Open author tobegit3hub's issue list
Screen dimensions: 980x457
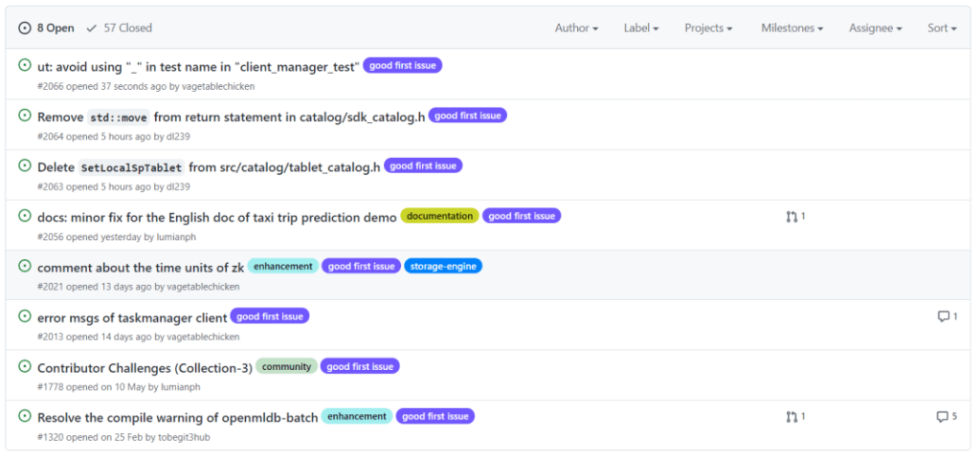(x=185, y=437)
